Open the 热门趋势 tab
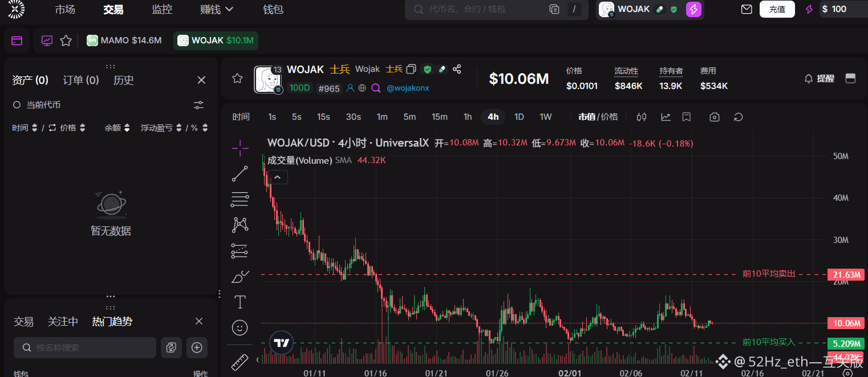Viewport: 868px width, 377px height. [x=112, y=322]
